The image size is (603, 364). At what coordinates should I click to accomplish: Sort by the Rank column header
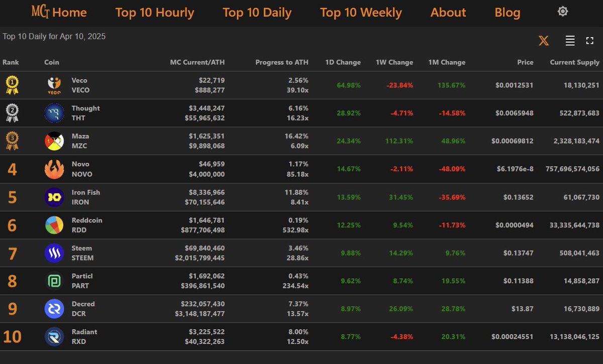(11, 62)
